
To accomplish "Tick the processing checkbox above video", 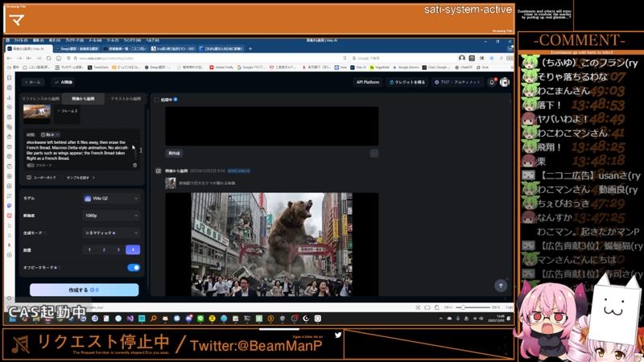I will (157, 100).
